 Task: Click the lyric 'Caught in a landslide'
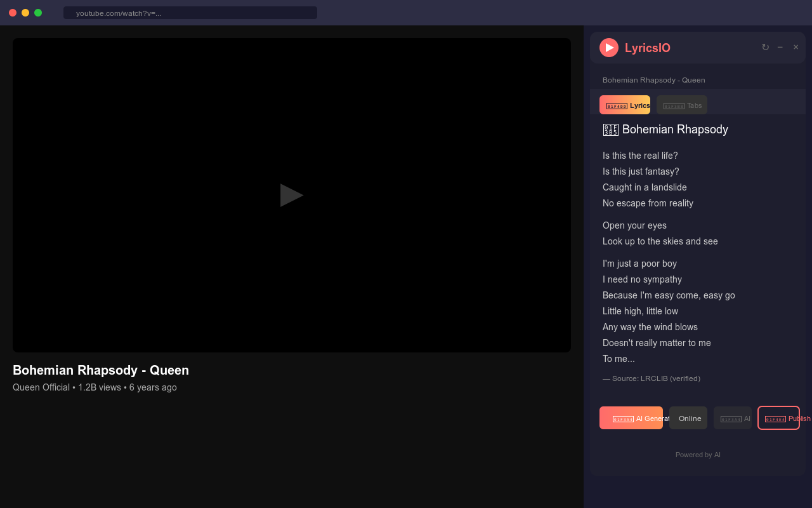point(645,187)
